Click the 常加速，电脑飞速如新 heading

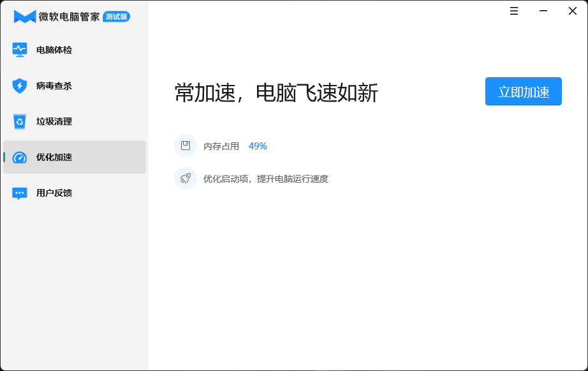click(x=276, y=93)
